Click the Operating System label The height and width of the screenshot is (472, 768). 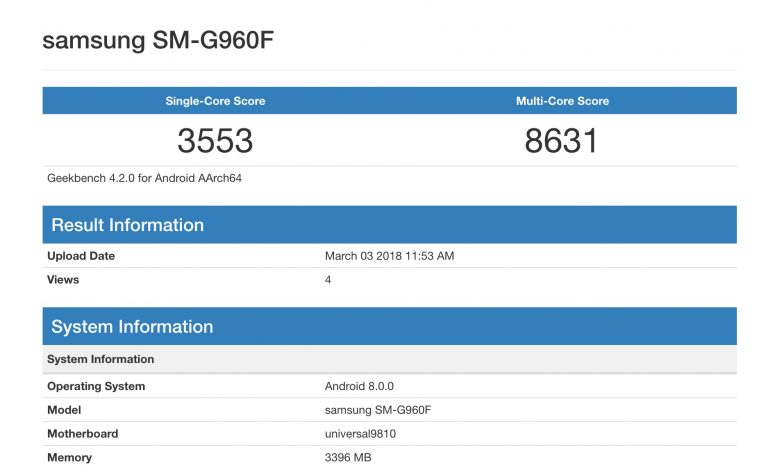[96, 386]
